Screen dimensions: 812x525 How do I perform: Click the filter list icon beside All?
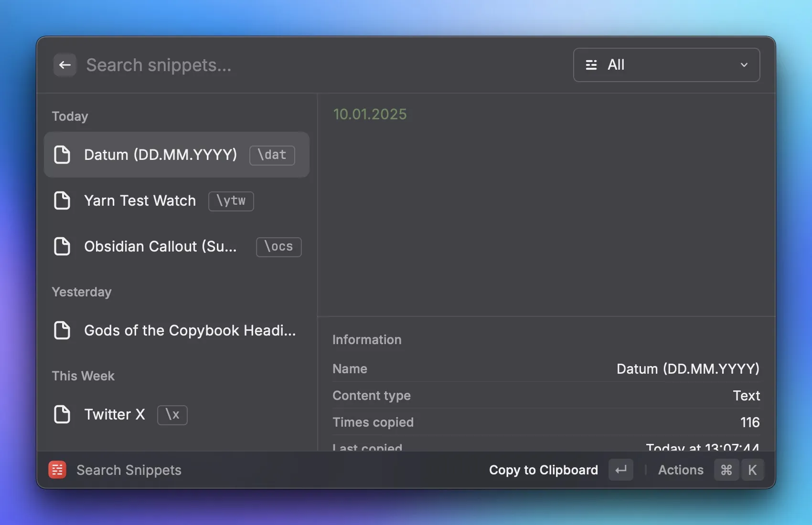pos(591,65)
